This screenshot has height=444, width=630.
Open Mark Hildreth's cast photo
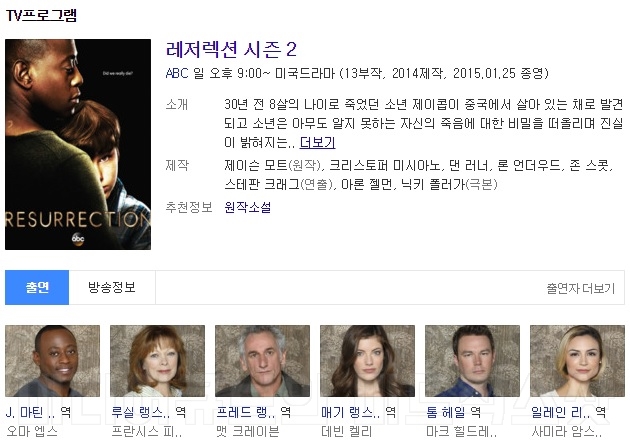(x=472, y=361)
